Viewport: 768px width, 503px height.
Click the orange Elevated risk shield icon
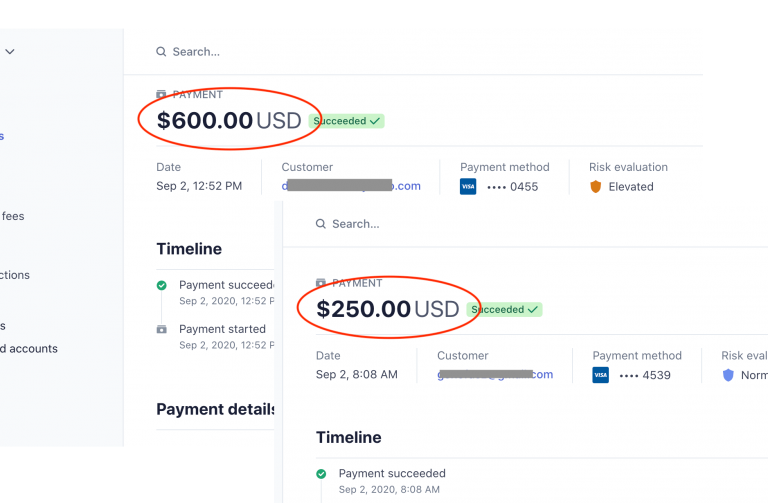coord(596,186)
